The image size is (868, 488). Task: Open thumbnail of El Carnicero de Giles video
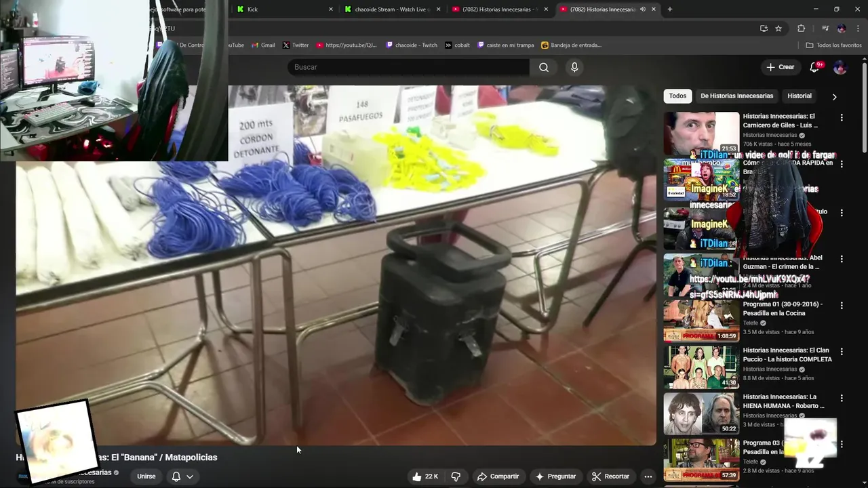[701, 134]
